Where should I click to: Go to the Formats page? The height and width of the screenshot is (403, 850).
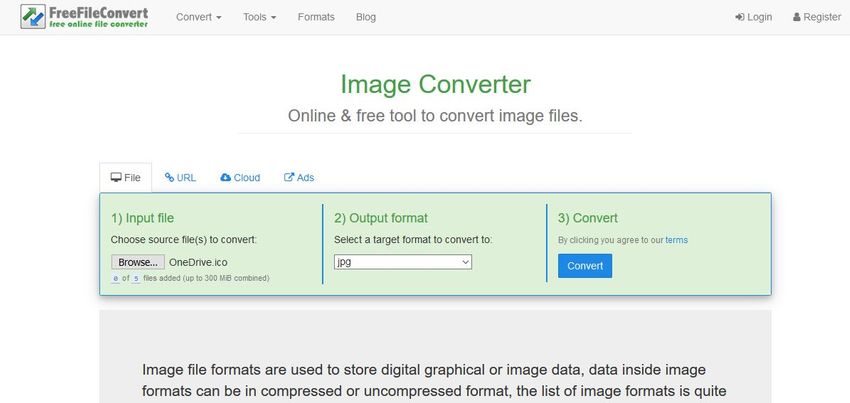[x=316, y=17]
